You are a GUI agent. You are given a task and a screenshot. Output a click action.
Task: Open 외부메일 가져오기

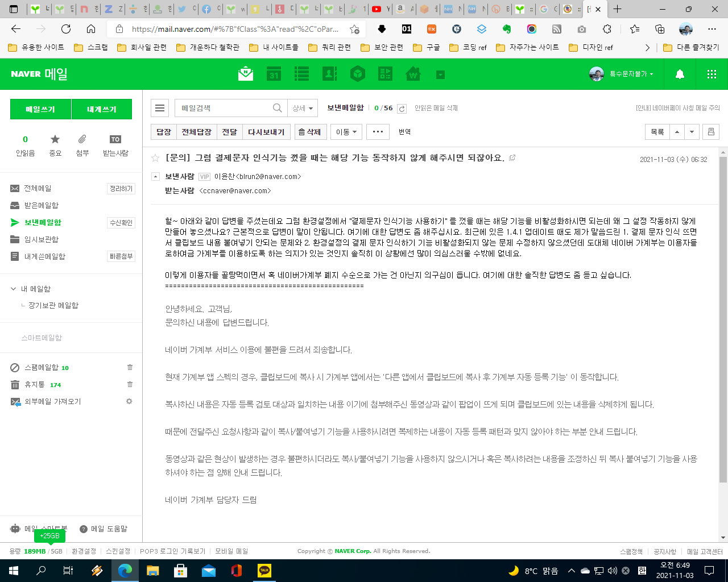[x=52, y=401]
